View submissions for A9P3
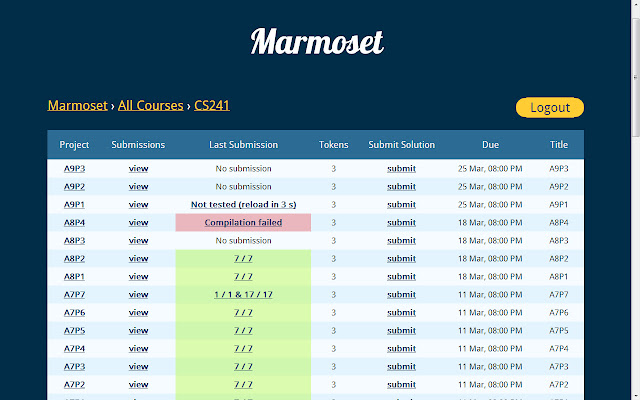 click(x=138, y=169)
